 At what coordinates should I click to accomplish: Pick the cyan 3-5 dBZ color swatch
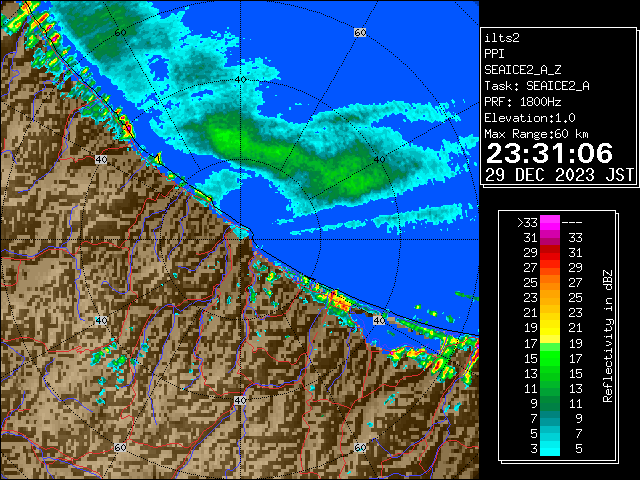tap(550, 448)
